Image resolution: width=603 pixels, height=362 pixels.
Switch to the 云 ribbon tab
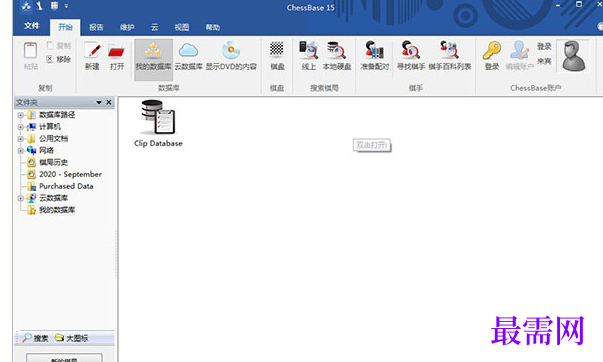coord(155,27)
